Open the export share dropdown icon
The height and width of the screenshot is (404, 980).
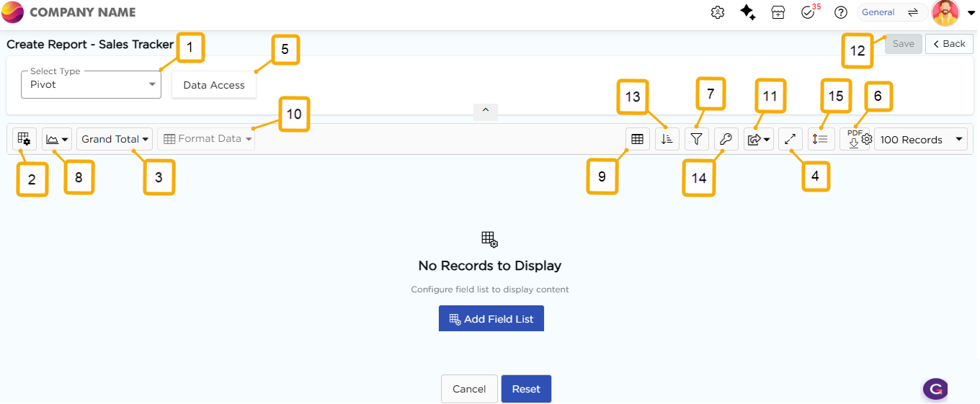[758, 140]
